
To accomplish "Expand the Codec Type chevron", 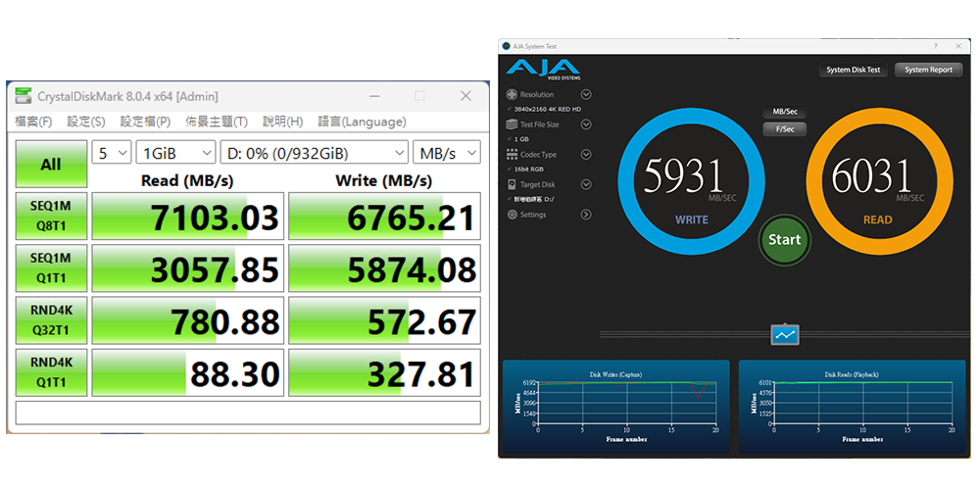I will click(586, 155).
